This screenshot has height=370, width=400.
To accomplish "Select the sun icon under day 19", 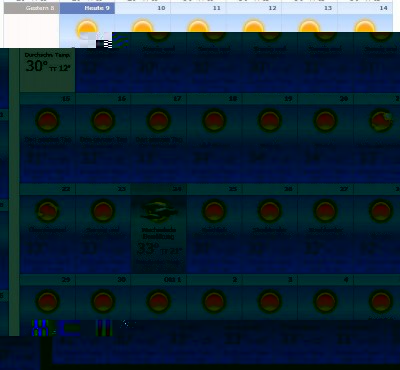I will [270, 120].
